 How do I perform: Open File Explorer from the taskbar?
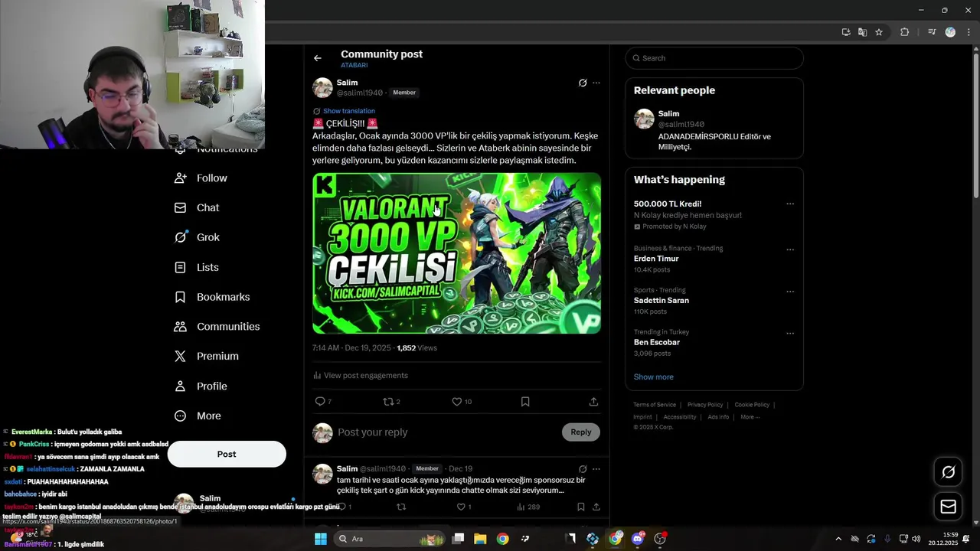coord(480,539)
